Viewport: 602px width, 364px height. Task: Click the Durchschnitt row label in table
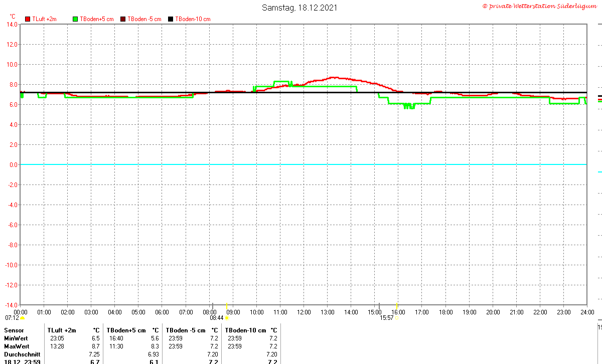click(x=21, y=354)
